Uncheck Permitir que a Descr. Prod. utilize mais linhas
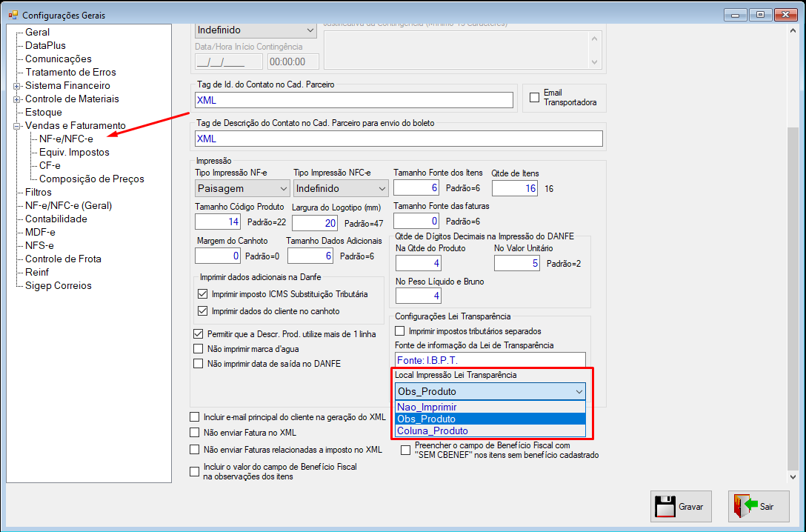This screenshot has width=806, height=532. pyautogui.click(x=198, y=333)
